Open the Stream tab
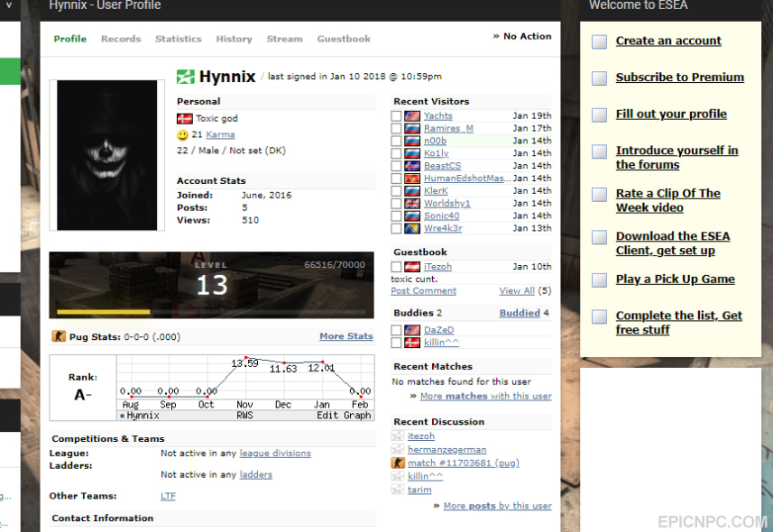Viewport: 773px width, 532px height. 284,39
